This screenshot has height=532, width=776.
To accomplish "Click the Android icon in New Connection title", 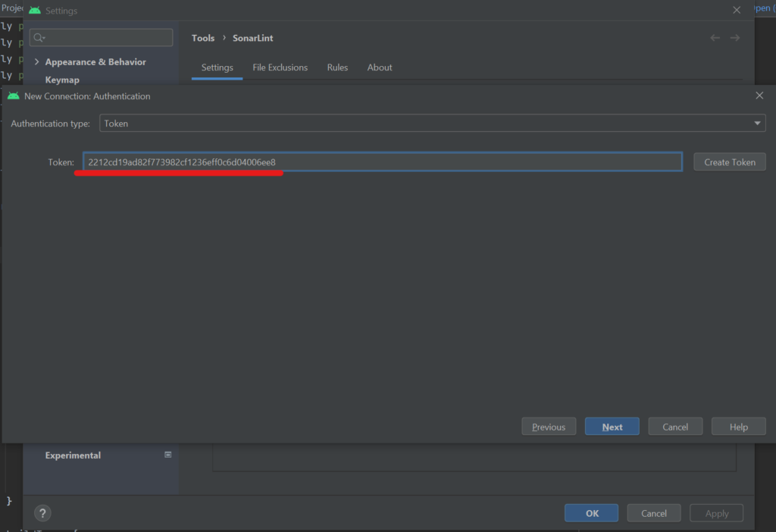I will click(14, 95).
